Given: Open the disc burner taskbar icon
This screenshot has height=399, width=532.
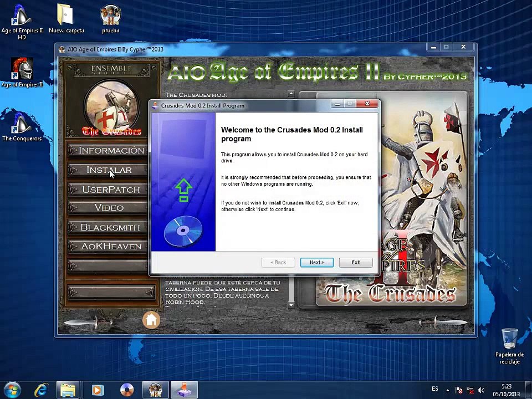Looking at the screenshot, I should [127, 390].
